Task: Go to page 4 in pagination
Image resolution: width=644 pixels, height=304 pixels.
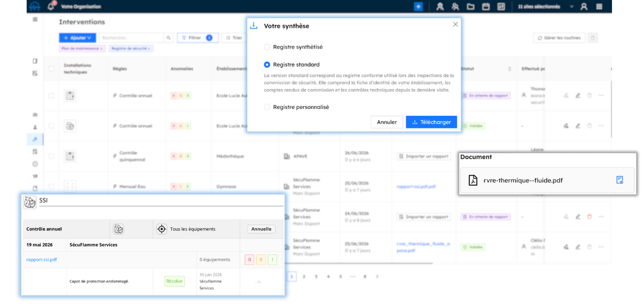Action: (x=328, y=276)
